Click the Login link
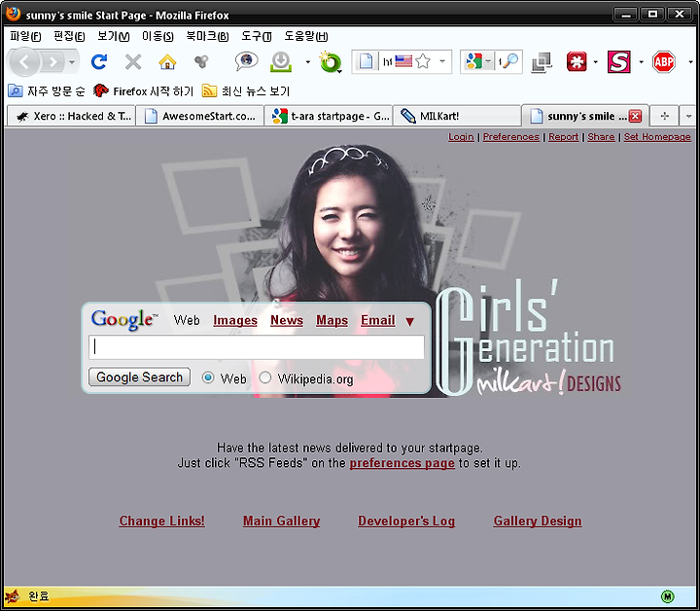Screen dimensions: 700x611 pyautogui.click(x=461, y=136)
